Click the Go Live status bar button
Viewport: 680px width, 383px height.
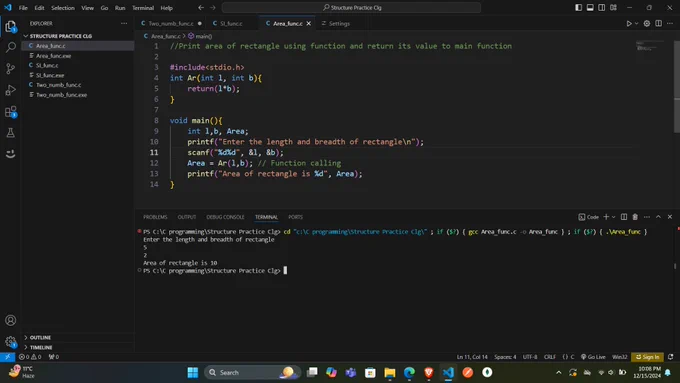(593, 357)
